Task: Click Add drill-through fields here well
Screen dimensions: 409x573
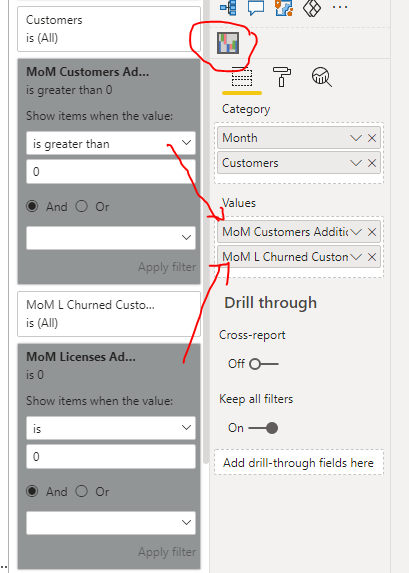Action: click(299, 463)
